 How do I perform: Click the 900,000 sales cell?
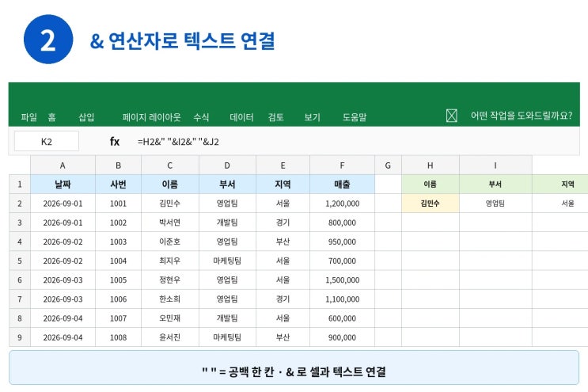pyautogui.click(x=342, y=337)
